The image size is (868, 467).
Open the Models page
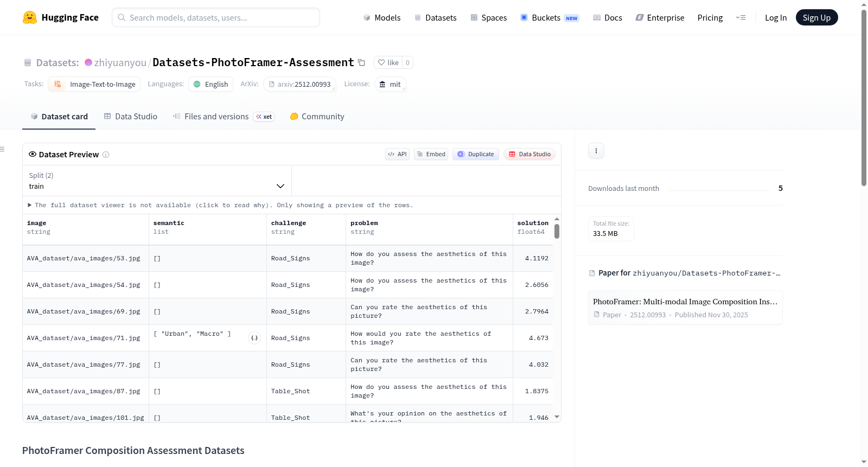pyautogui.click(x=382, y=18)
